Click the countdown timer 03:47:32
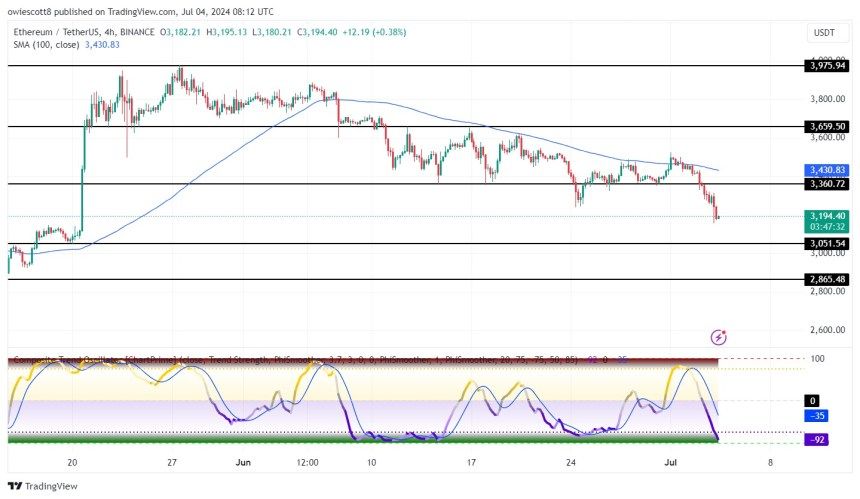860x499 pixels. 827,226
